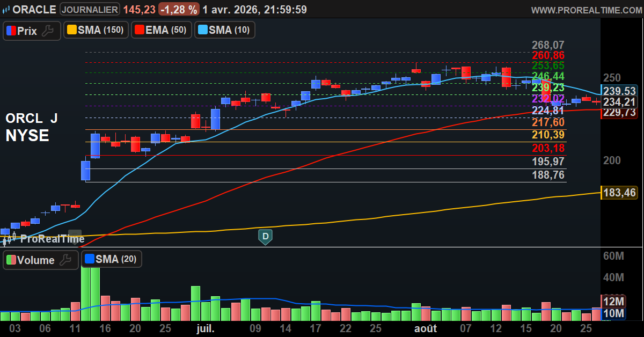
Task: Click the candlestick icon beside the ORACLE title
Action: [6, 9]
